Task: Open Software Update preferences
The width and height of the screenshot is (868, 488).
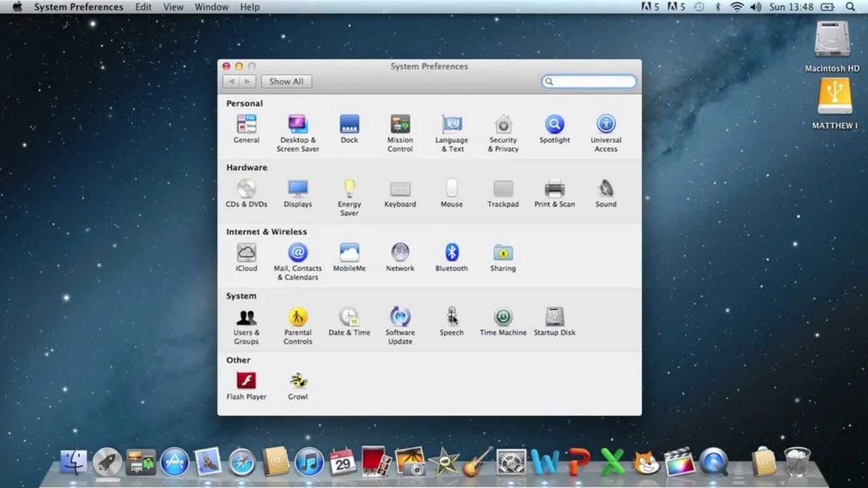Action: [400, 326]
